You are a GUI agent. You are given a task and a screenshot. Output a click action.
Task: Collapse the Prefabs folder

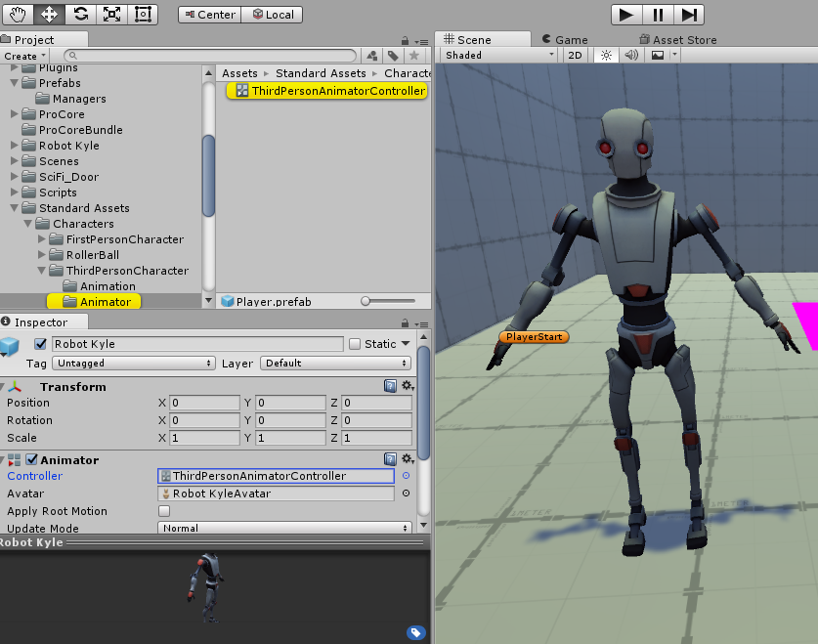(14, 83)
